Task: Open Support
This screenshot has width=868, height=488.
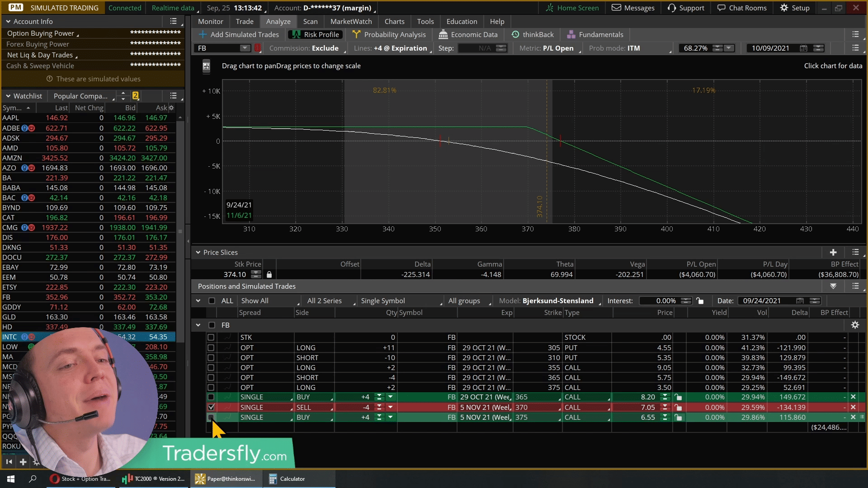Action: click(x=686, y=8)
